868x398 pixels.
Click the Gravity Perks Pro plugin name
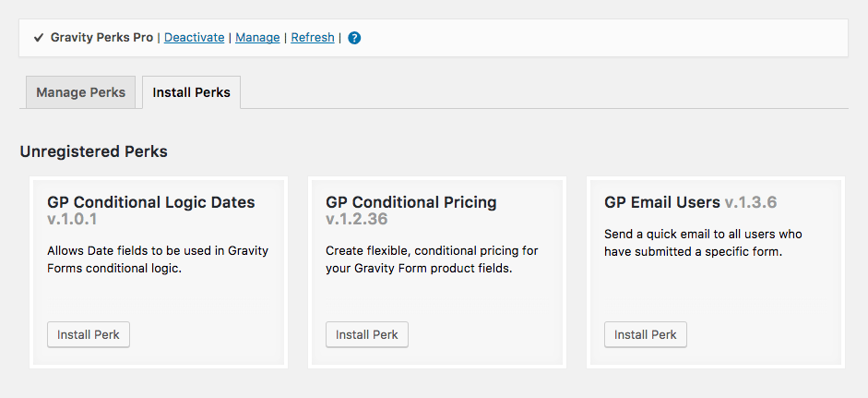tap(101, 38)
